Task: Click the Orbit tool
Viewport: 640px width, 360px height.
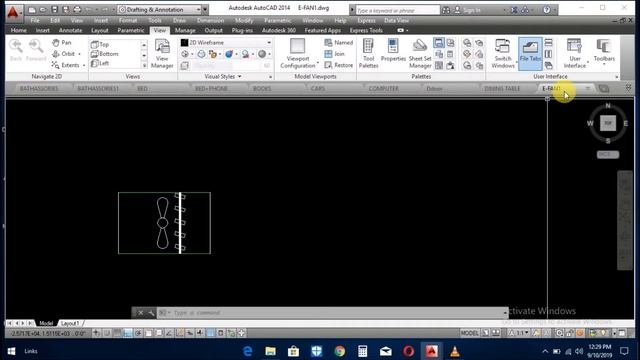Action: click(x=63, y=54)
